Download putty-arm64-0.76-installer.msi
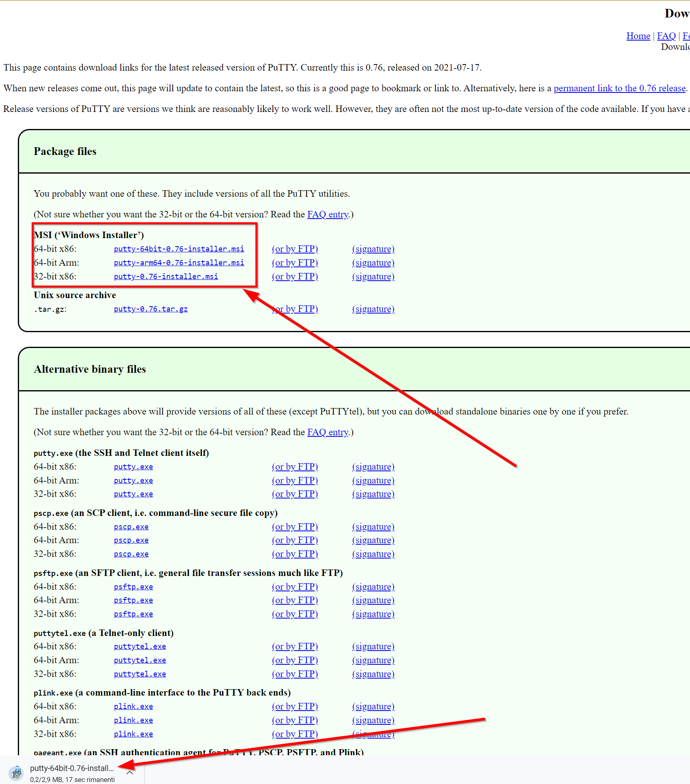 click(179, 262)
